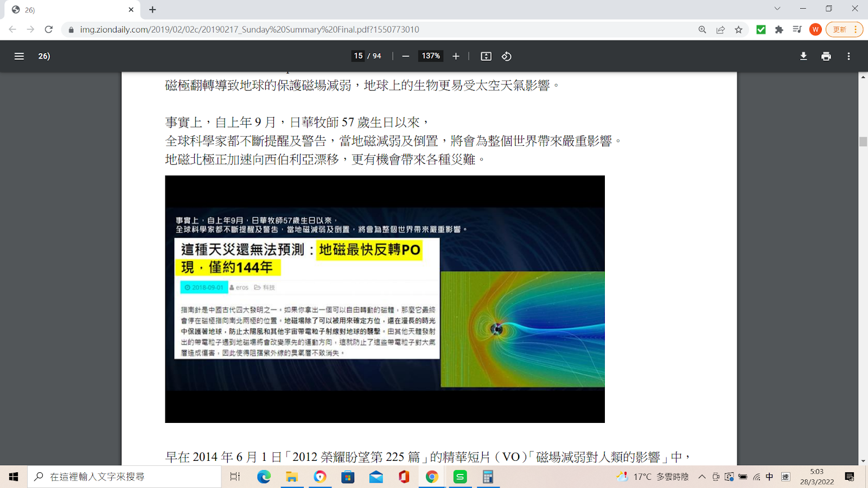The image size is (868, 488).
Task: Click the Windows taskbar search box
Action: [x=124, y=477]
